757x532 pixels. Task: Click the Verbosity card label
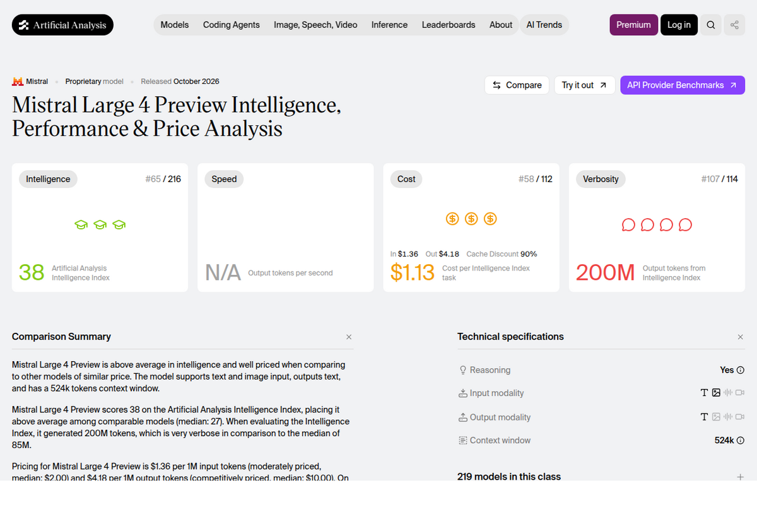coord(601,179)
